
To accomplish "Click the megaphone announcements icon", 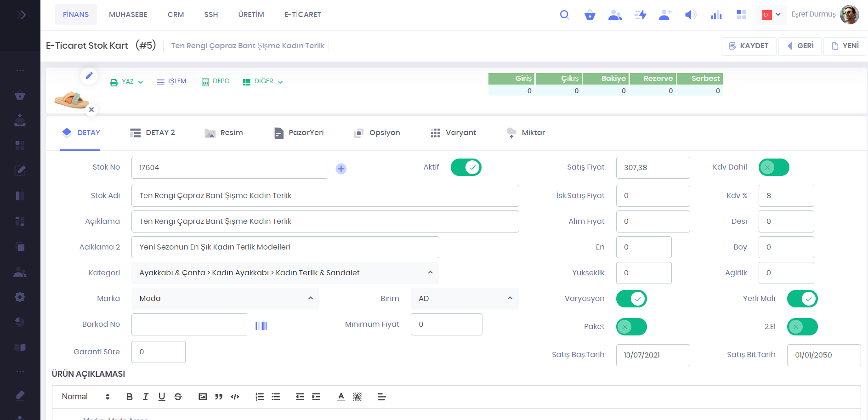I will pos(690,15).
